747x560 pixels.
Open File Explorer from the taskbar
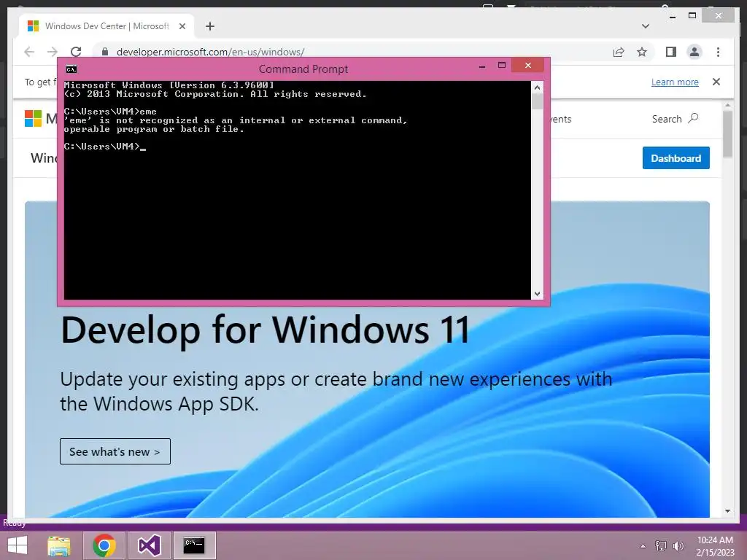59,545
